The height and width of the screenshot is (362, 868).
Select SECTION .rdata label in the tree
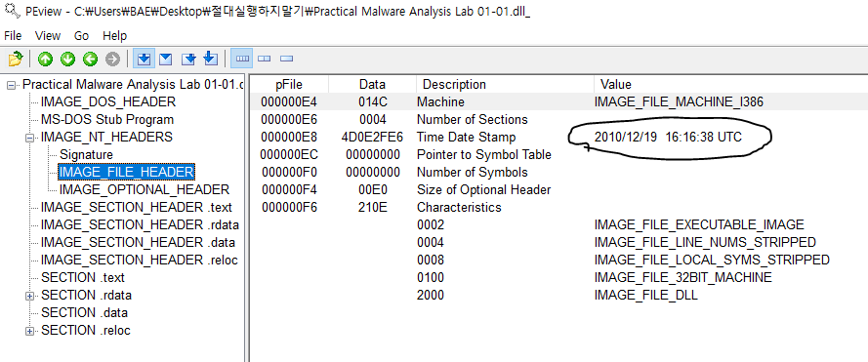86,295
